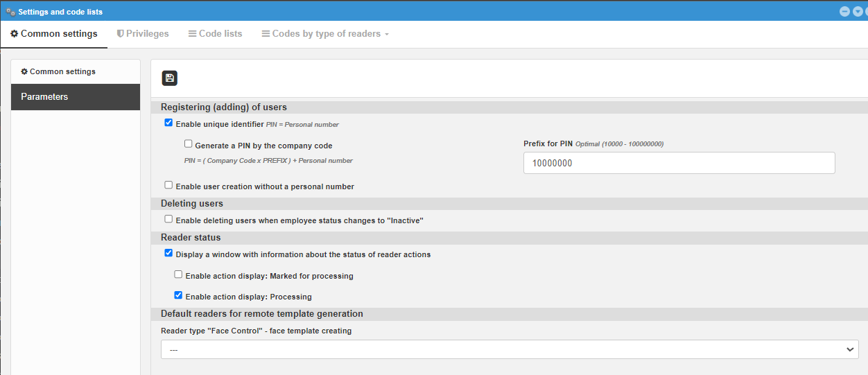The image size is (868, 375).
Task: Expand Codes by type of readers menu
Action: click(x=325, y=34)
